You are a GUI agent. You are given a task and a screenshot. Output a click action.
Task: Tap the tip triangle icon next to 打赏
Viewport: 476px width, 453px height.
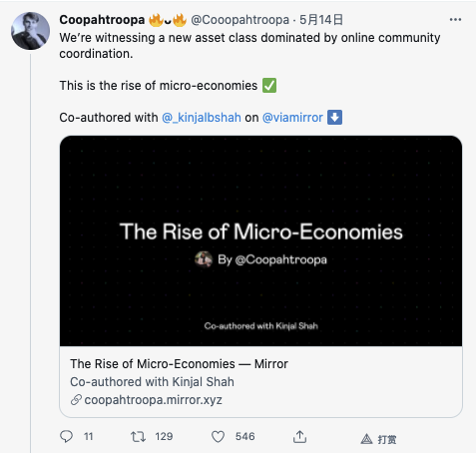point(366,439)
